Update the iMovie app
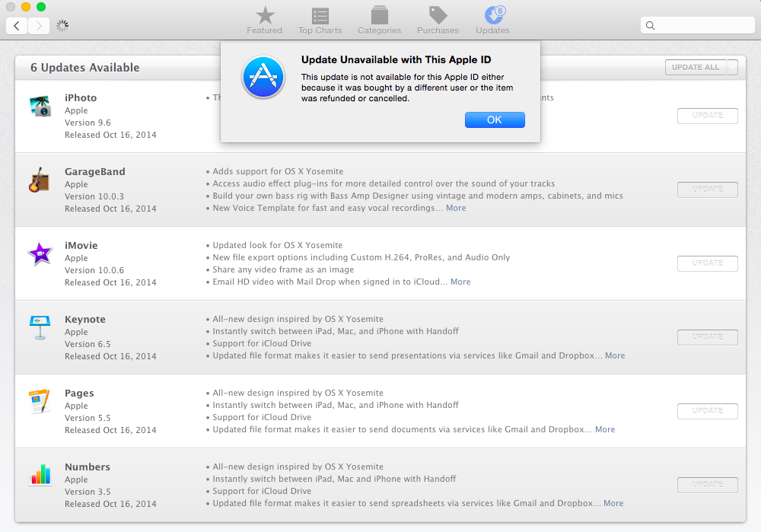761x532 pixels. [708, 263]
